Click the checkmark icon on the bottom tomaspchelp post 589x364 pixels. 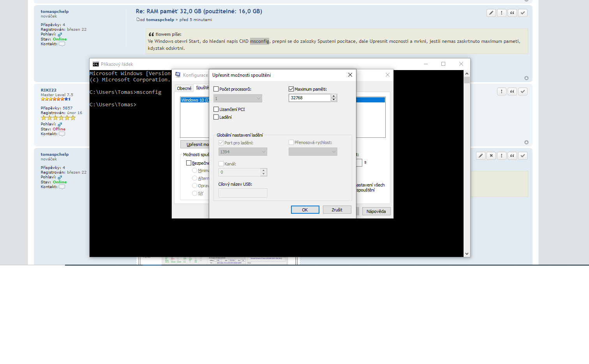(x=523, y=156)
